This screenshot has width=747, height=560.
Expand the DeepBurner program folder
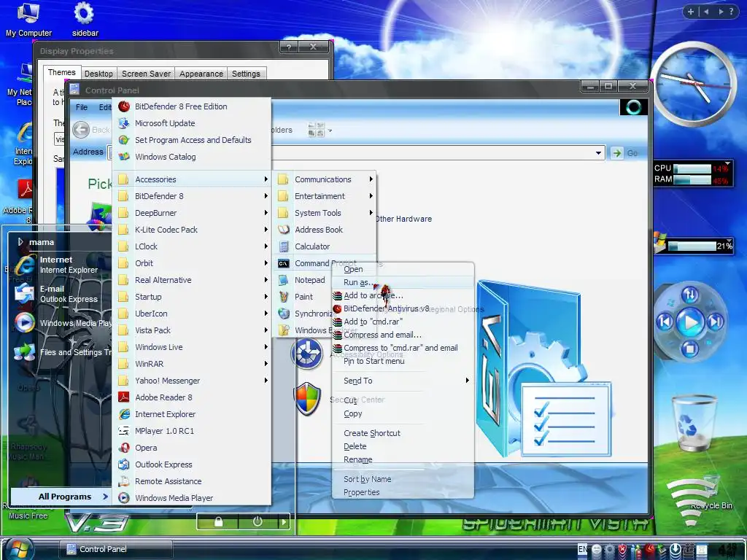(192, 213)
